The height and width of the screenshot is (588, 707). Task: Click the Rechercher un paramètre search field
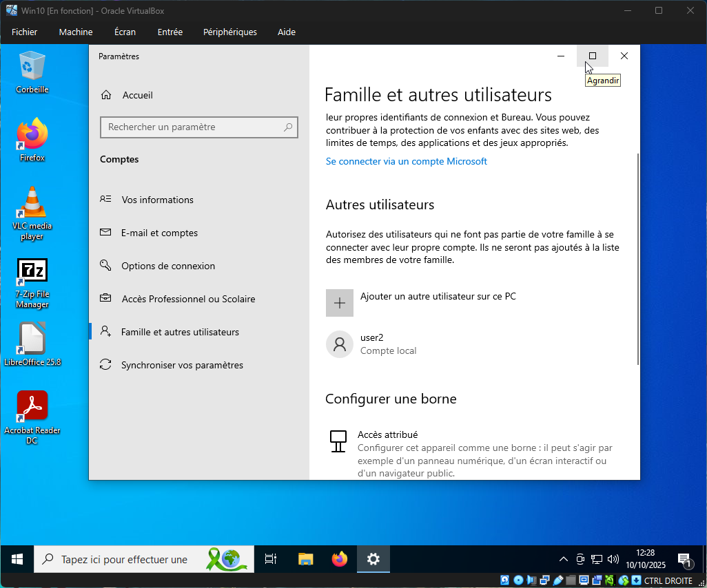194,127
